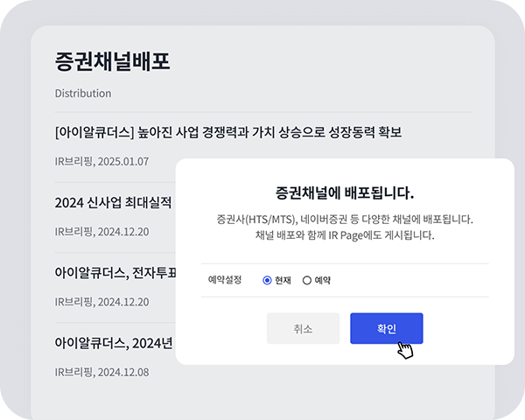Click the IR브리핑 date below 2024 신사업 title
This screenshot has width=525, height=420.
[101, 232]
